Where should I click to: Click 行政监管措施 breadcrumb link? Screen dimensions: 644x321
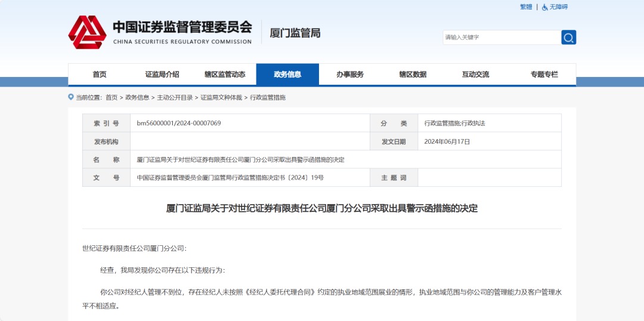268,97
